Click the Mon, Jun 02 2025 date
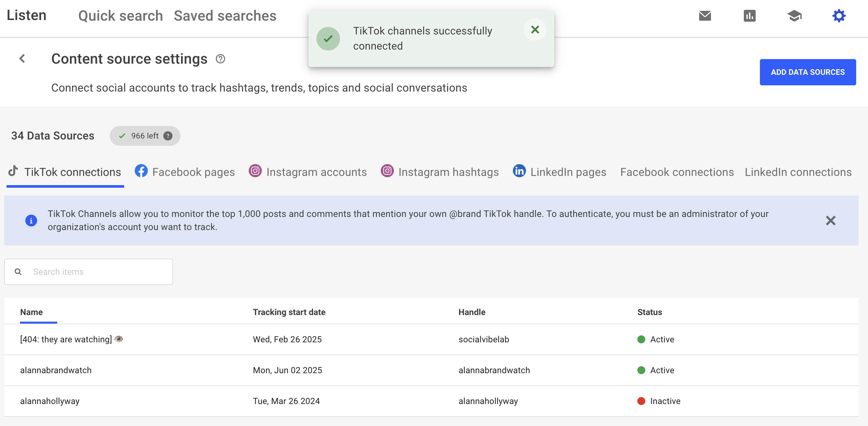The height and width of the screenshot is (426, 868). tap(287, 371)
